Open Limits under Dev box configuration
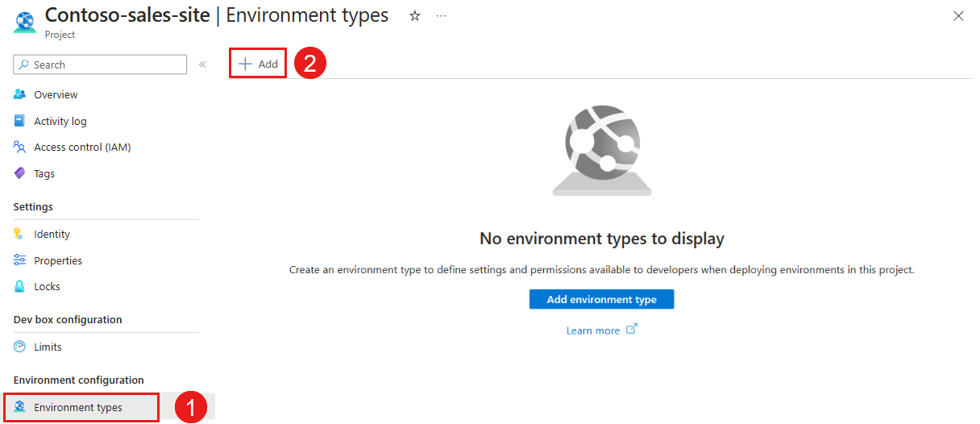This screenshot has width=980, height=424. [x=48, y=347]
